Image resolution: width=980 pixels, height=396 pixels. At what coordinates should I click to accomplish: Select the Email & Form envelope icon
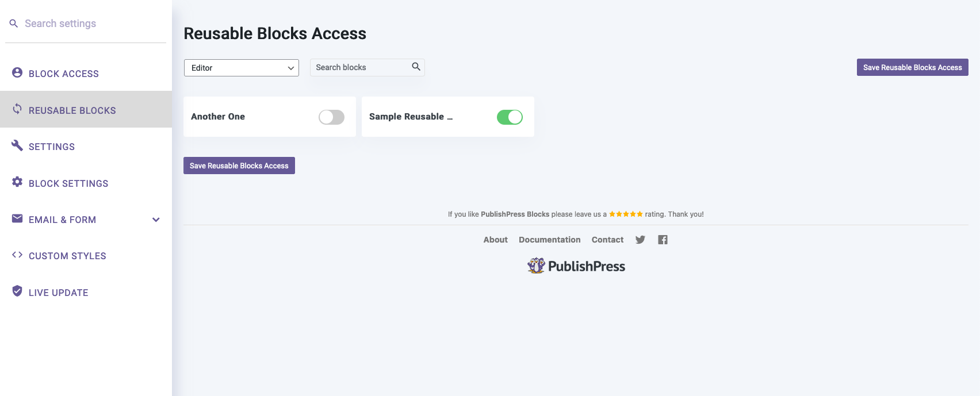tap(17, 219)
